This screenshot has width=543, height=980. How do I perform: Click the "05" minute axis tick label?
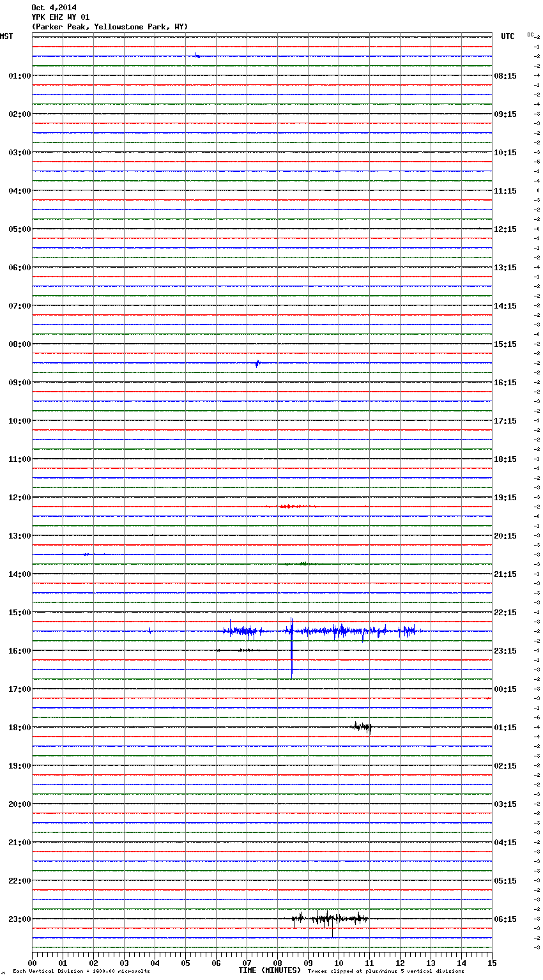tap(185, 963)
